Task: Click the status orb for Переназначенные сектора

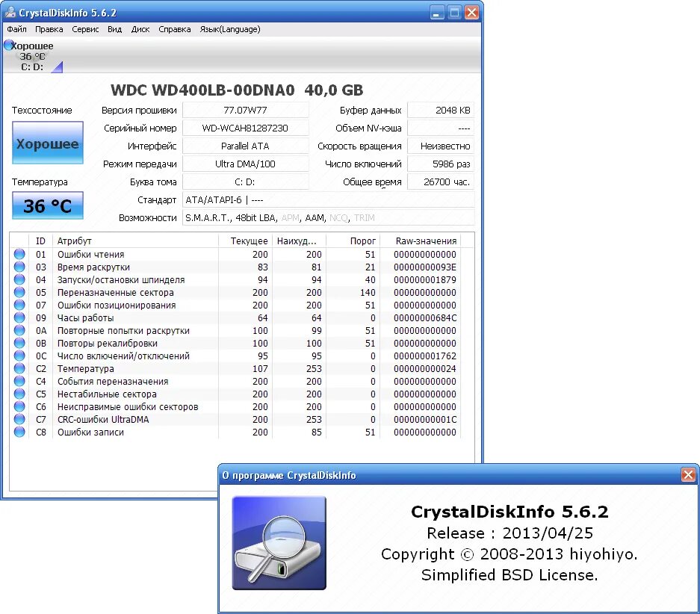Action: point(19,292)
